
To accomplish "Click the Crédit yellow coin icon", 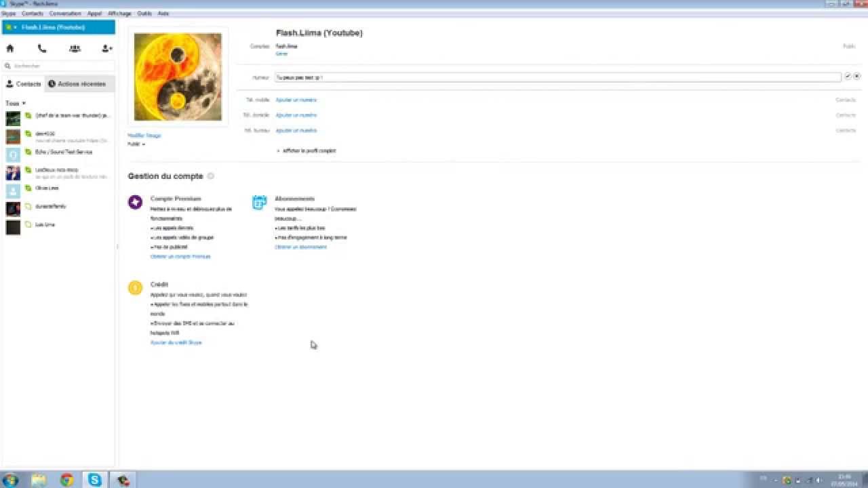I will 135,287.
